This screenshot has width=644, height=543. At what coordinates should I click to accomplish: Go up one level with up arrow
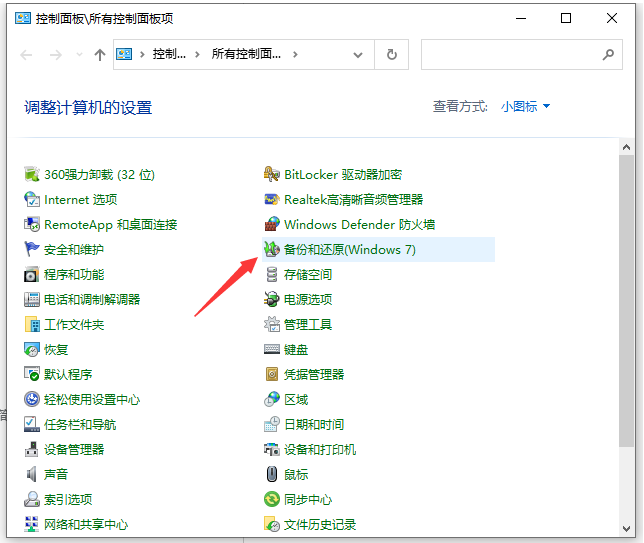(100, 55)
